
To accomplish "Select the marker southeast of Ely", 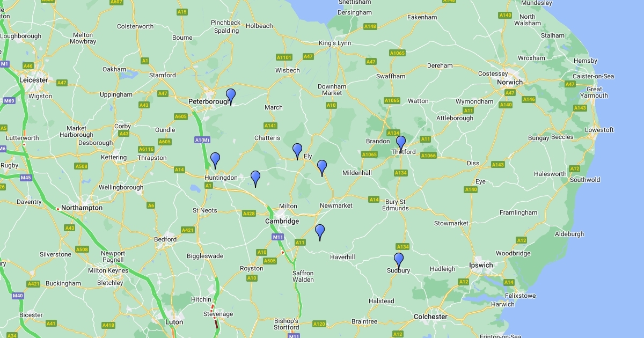I will click(x=321, y=167).
